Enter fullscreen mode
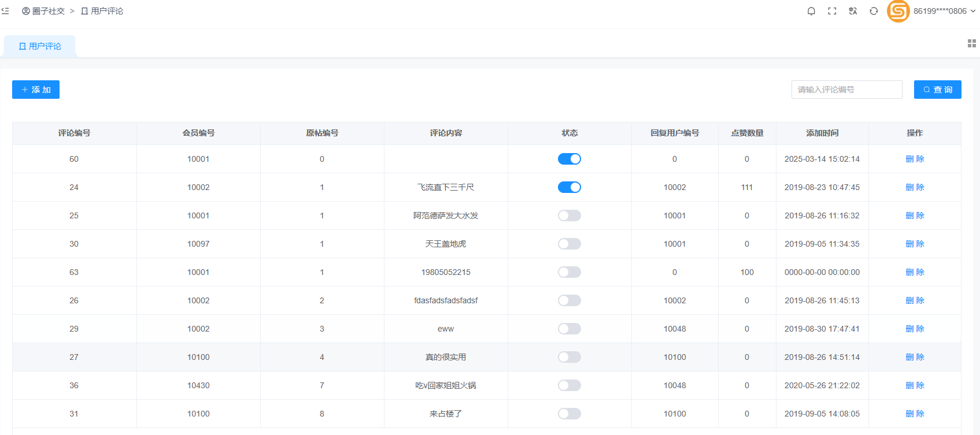This screenshot has height=435, width=980. (832, 11)
